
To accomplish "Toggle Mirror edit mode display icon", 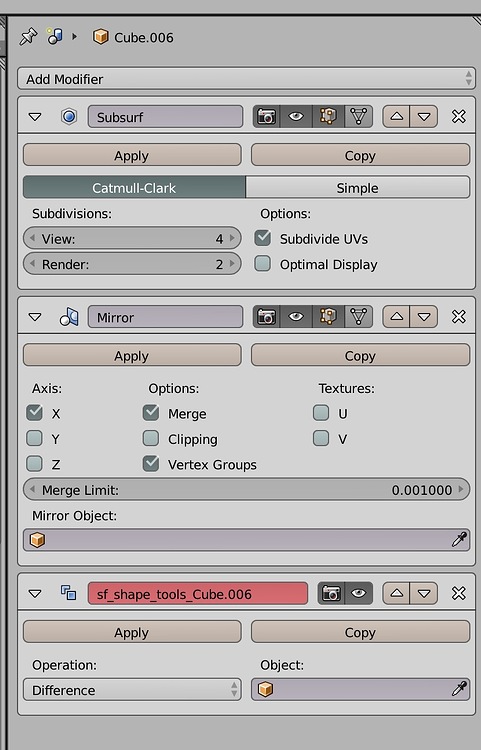I will point(328,317).
